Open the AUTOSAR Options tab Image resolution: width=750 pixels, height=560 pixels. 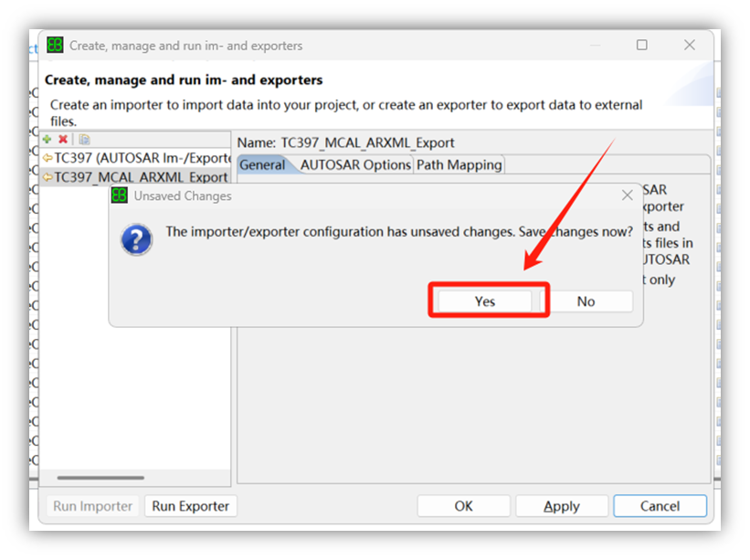(x=355, y=165)
